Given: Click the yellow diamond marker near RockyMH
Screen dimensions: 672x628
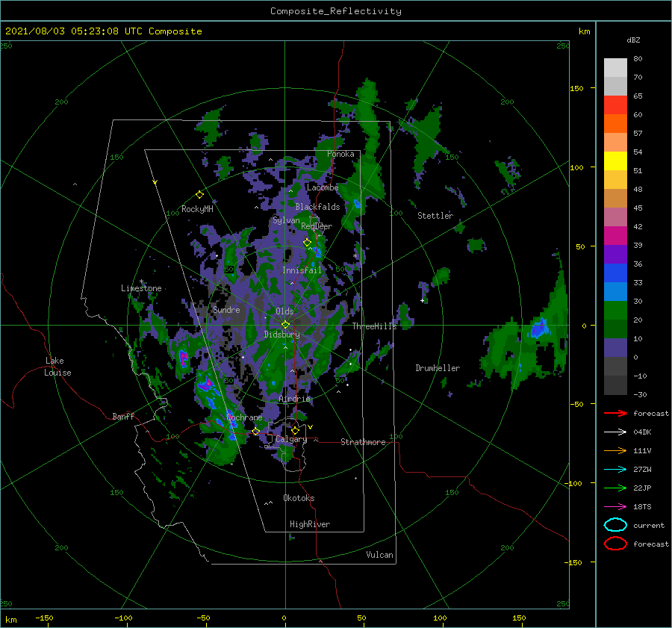Looking at the screenshot, I should [x=199, y=195].
